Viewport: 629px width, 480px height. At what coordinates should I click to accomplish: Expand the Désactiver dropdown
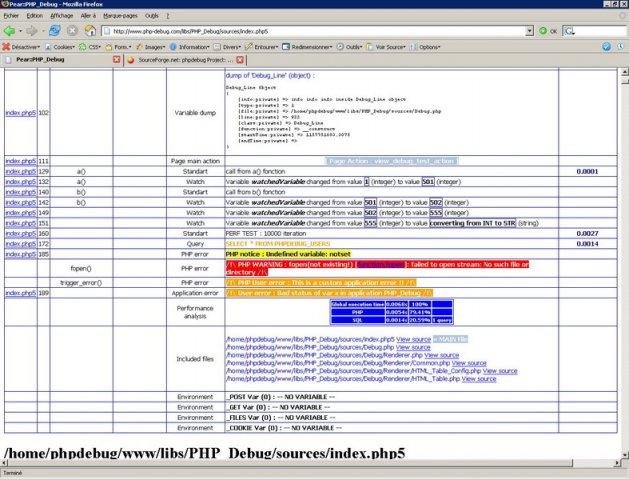click(x=21, y=47)
